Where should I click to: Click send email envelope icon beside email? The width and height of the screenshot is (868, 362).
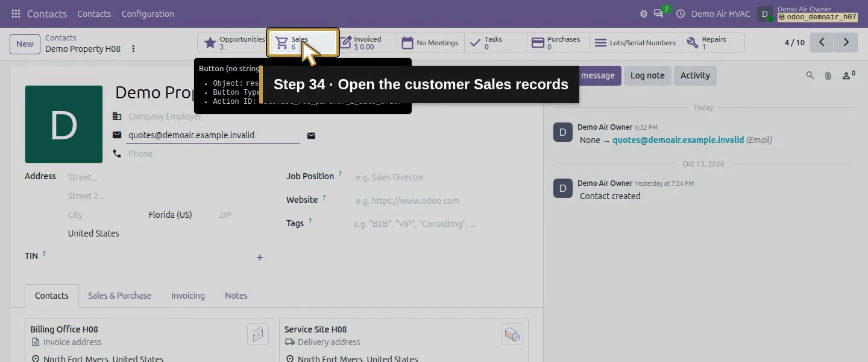coord(311,135)
